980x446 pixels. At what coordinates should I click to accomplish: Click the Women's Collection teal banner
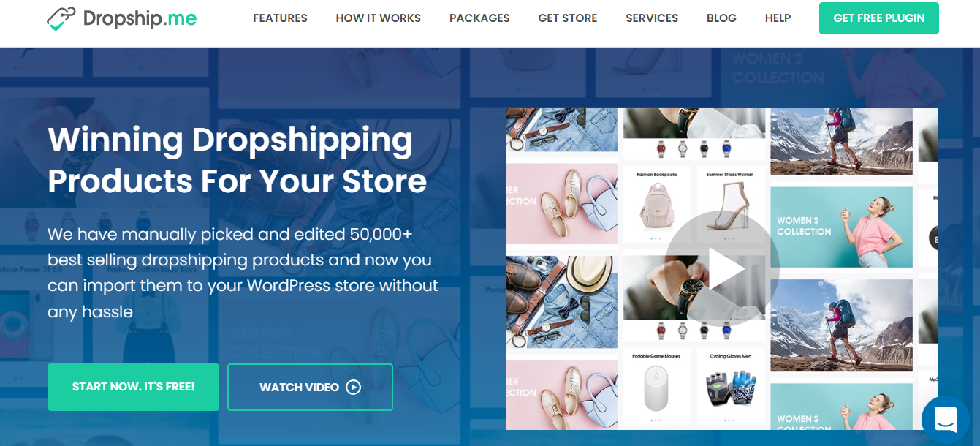tap(841, 225)
